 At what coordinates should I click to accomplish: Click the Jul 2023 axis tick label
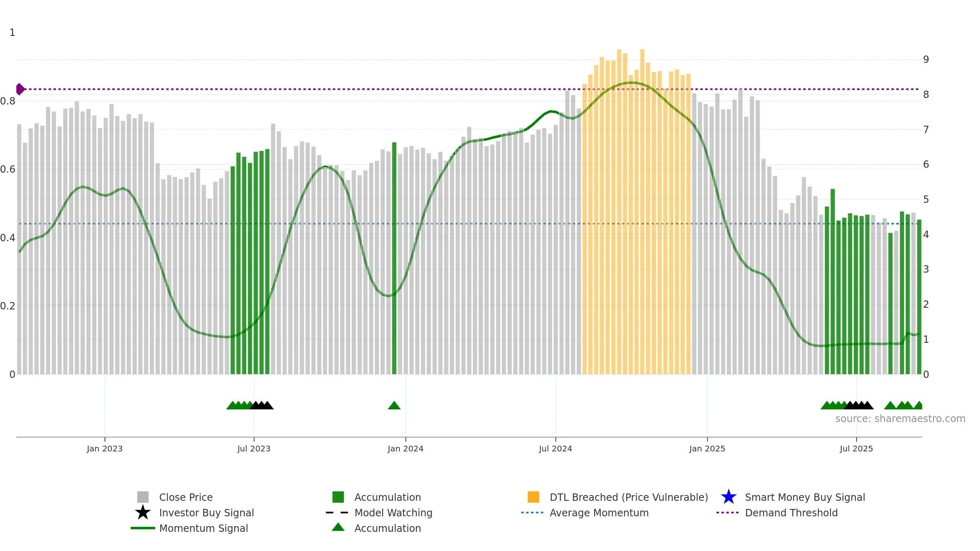tap(254, 449)
